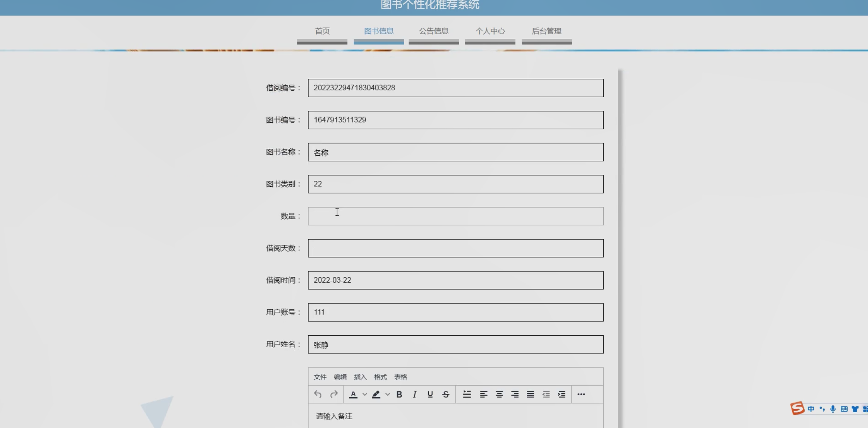This screenshot has height=428, width=868.
Task: Click the redo arrow in editor toolbar
Action: tap(334, 394)
